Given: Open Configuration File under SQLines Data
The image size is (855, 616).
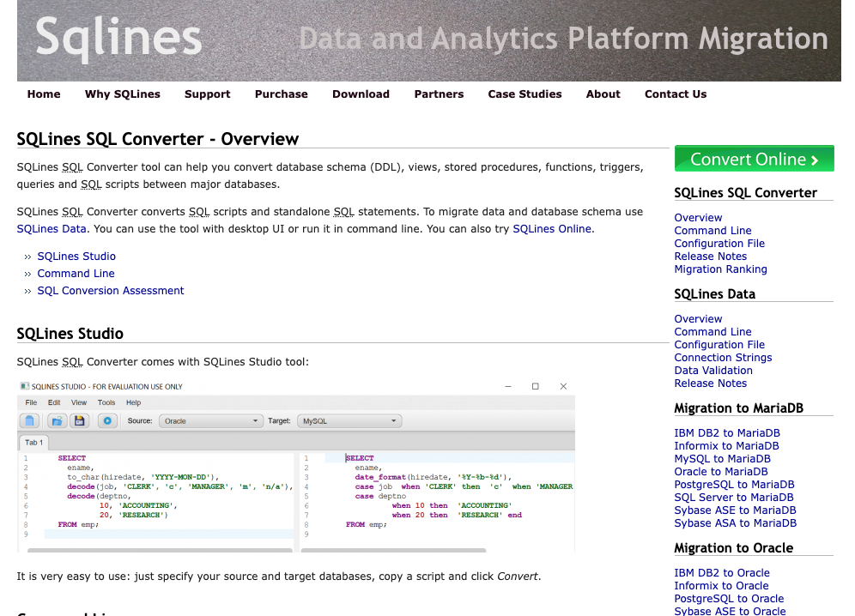Looking at the screenshot, I should [x=719, y=345].
